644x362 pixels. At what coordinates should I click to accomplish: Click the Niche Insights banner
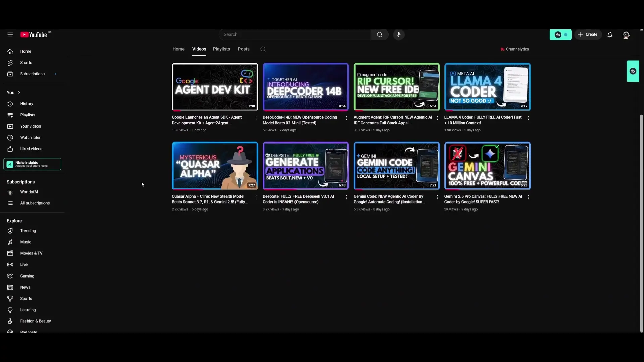pos(32,164)
